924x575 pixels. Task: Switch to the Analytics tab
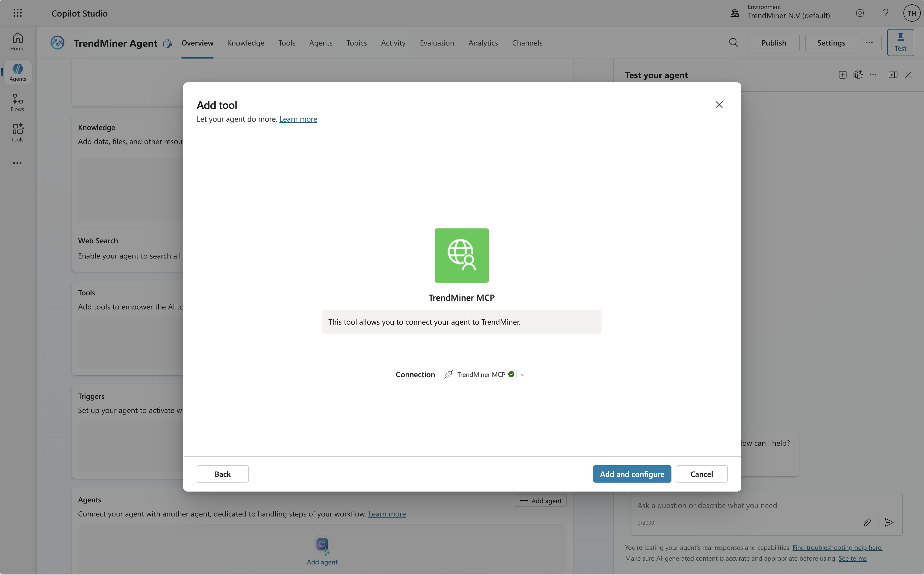pyautogui.click(x=483, y=43)
